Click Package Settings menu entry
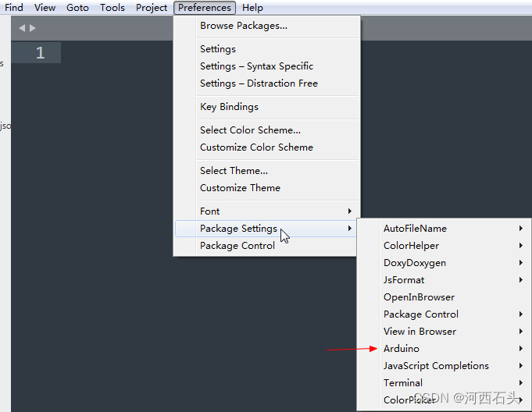The height and width of the screenshot is (412, 532). [266, 229]
